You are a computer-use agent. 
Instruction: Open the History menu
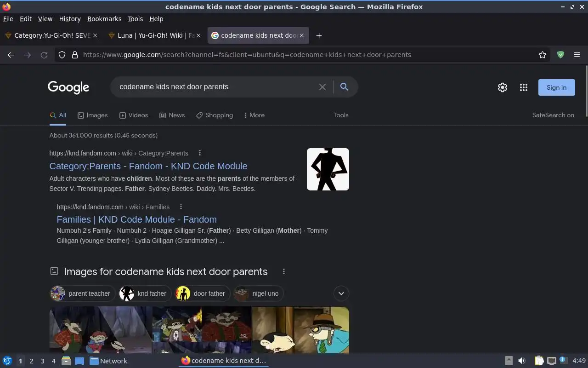(x=70, y=19)
